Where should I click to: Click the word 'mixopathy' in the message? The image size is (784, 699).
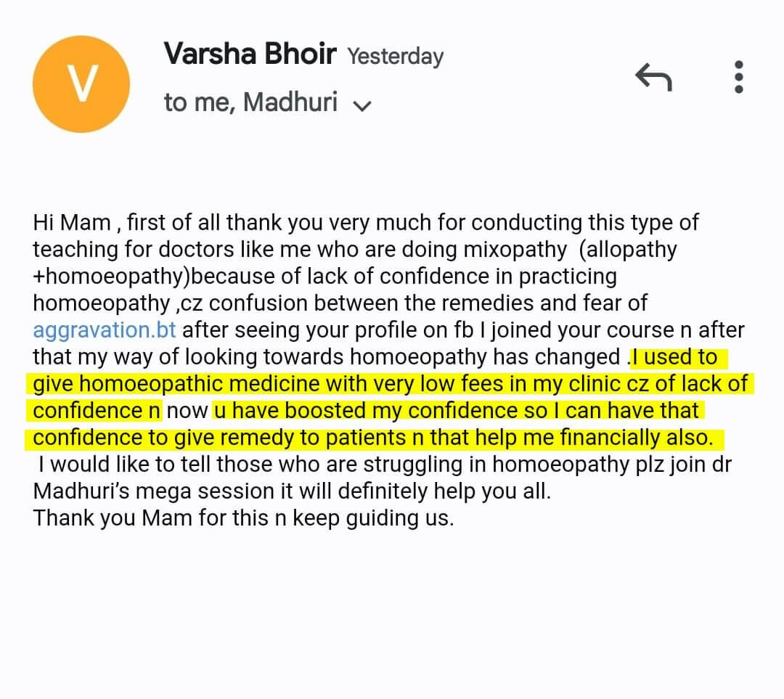[518, 250]
